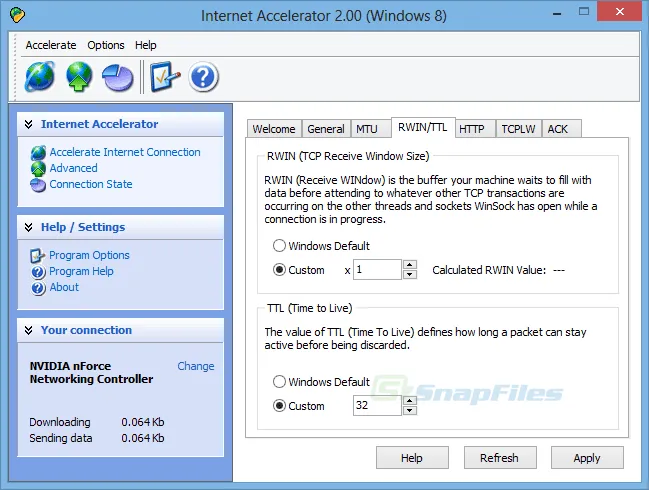Image resolution: width=649 pixels, height=490 pixels.
Task: Switch to the TCPLW tab
Action: tap(519, 129)
